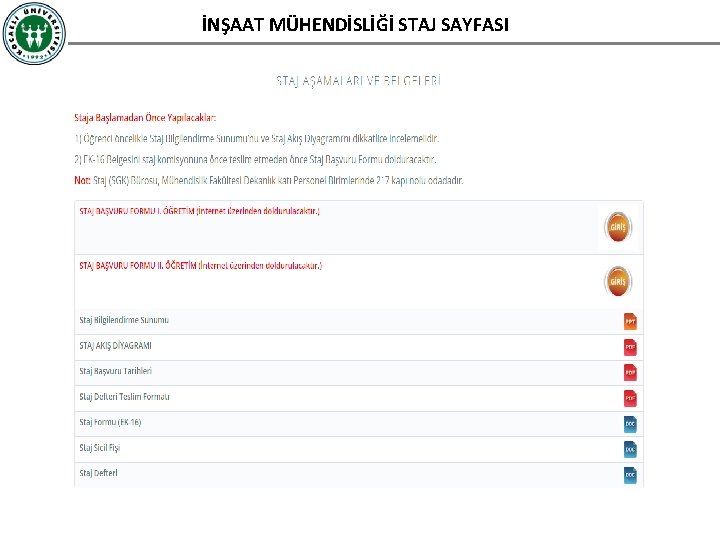
Task: Select the Staj Defteri Teslim Formatı text
Action: click(x=124, y=397)
